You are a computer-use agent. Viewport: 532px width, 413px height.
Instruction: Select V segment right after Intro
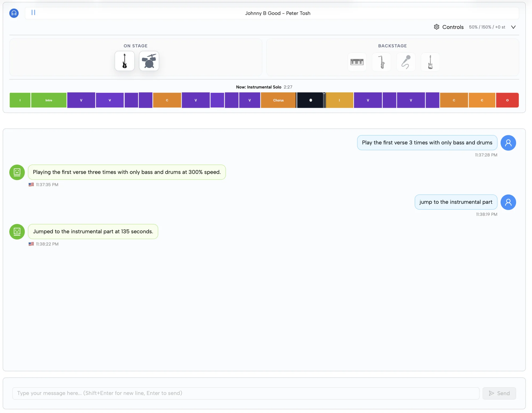81,100
